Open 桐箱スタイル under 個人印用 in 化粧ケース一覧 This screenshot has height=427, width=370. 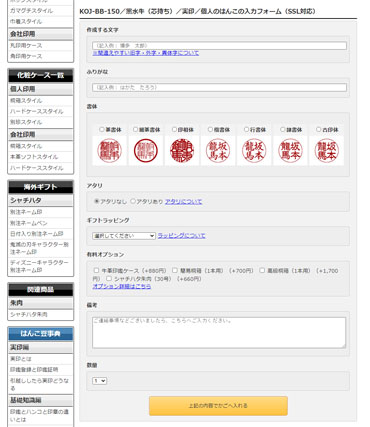tap(26, 101)
